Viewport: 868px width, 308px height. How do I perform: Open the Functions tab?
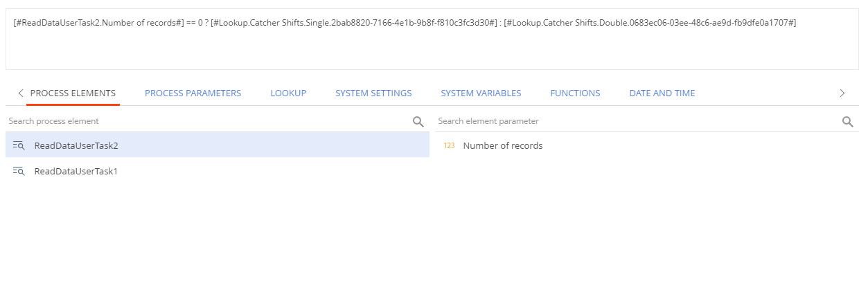pos(575,93)
